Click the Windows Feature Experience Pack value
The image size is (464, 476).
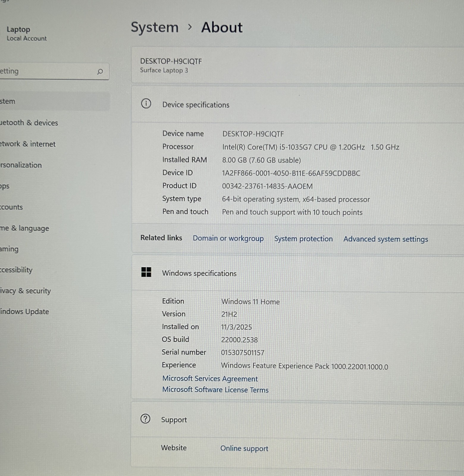[x=305, y=366]
